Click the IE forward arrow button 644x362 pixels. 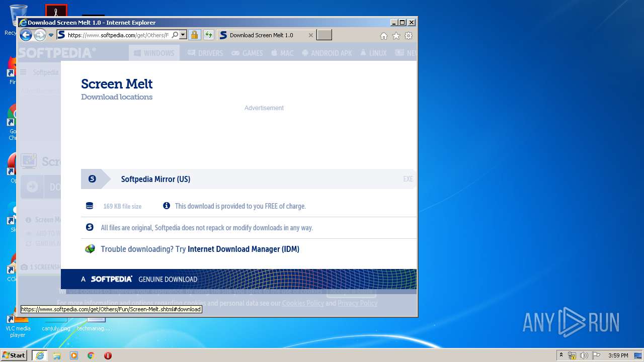40,35
